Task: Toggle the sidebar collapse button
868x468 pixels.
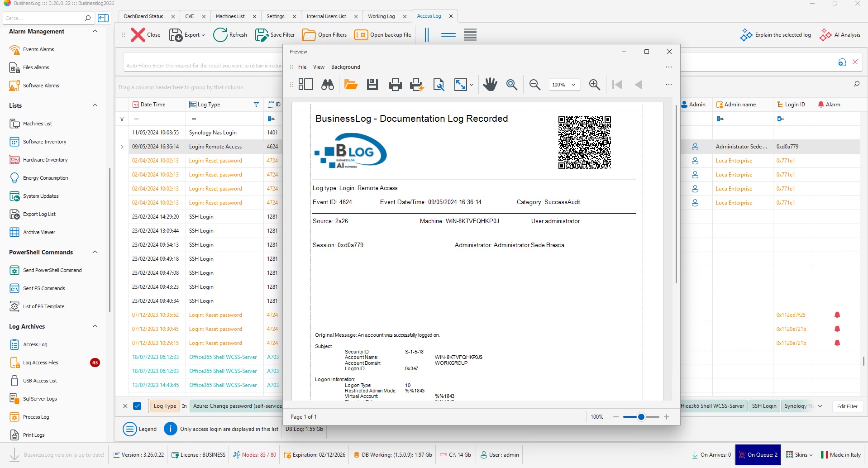Action: pos(103,18)
